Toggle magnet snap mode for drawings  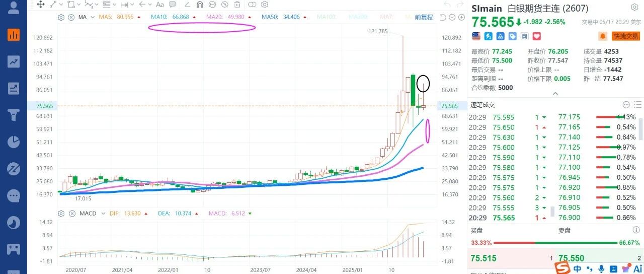tap(200, 5)
